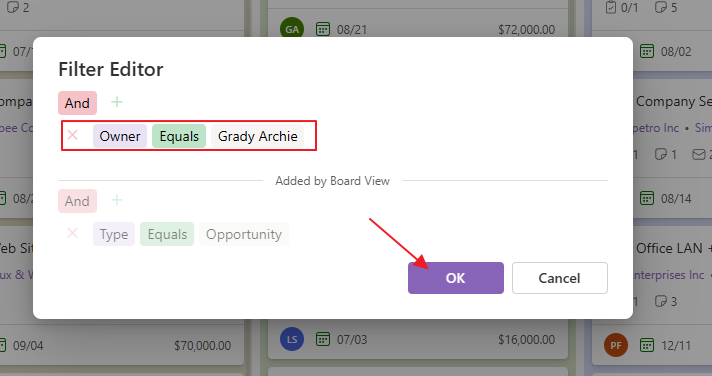The image size is (712, 376).
Task: Click calendar icon beside 08/14 date
Action: pos(647,198)
